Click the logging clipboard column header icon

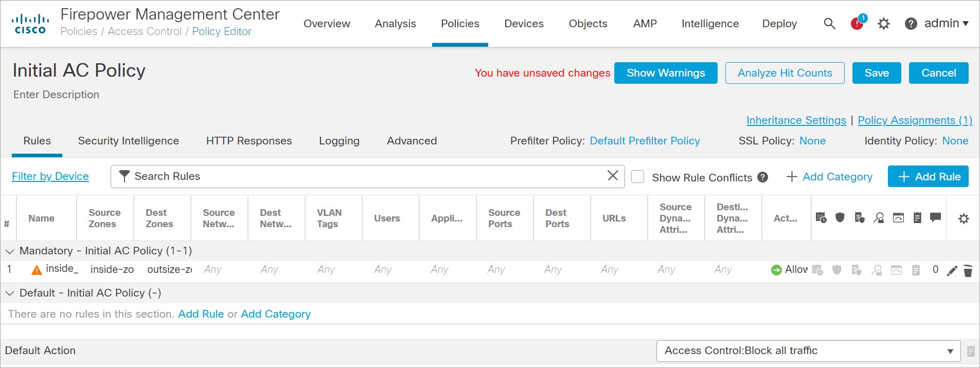coord(917,218)
